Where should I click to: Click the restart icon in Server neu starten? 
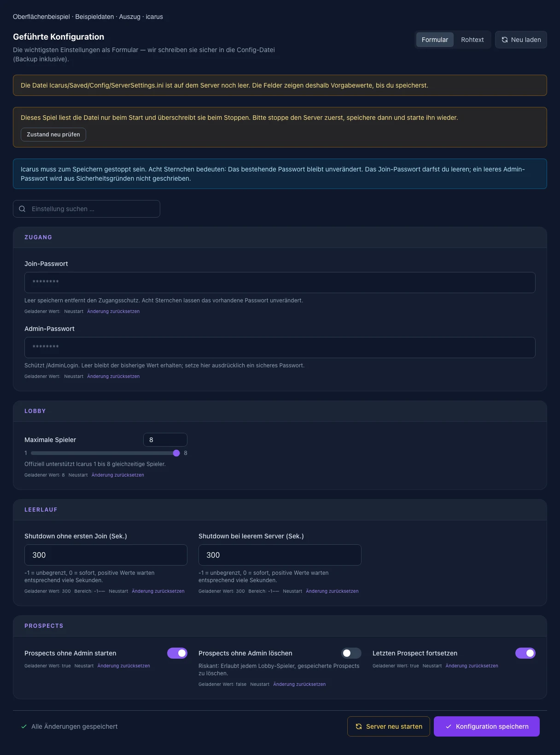359,726
